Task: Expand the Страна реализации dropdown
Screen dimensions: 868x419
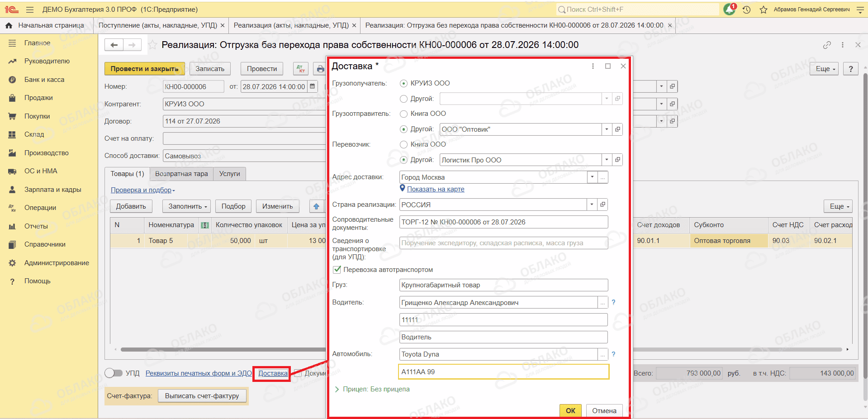Action: 592,205
